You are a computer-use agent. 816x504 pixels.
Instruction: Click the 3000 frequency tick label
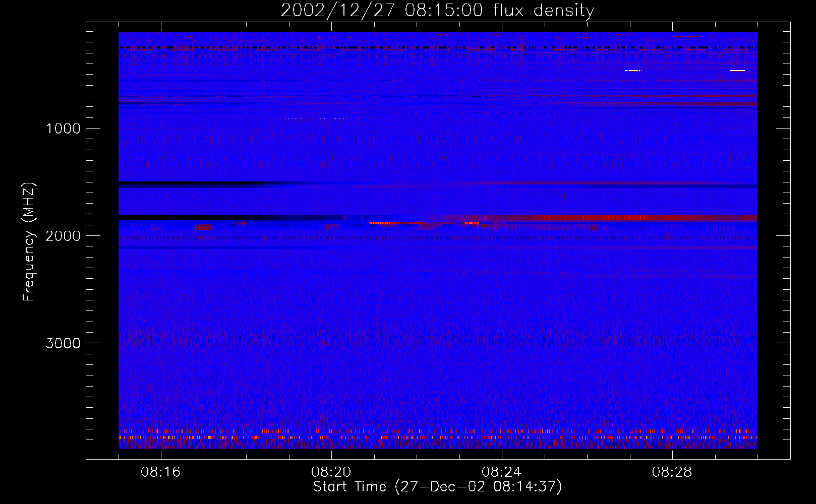click(x=63, y=343)
